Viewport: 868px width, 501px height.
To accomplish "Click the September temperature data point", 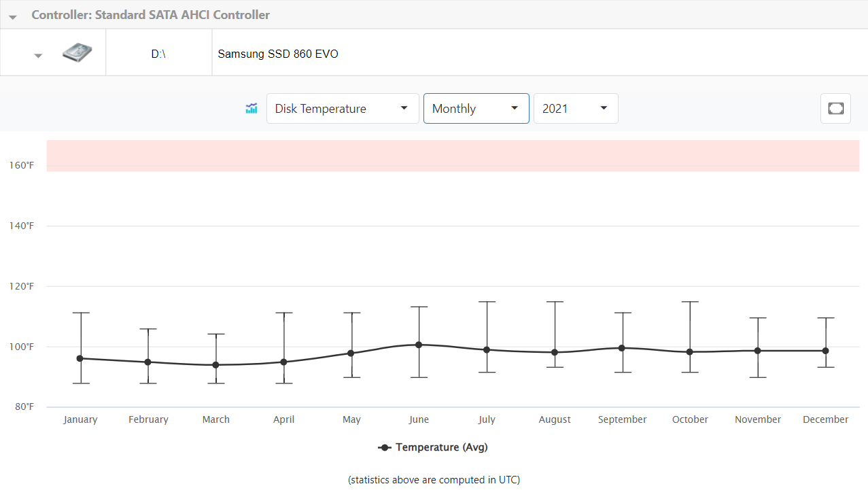I will tap(621, 348).
